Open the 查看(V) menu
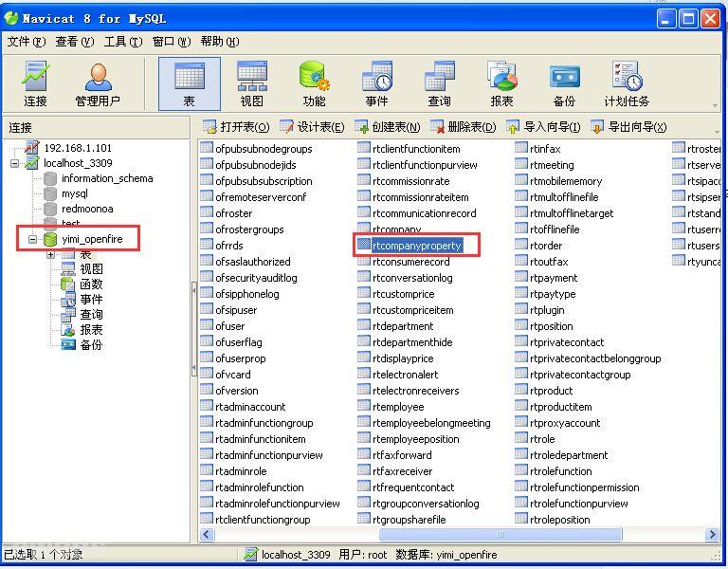The height and width of the screenshot is (569, 728). [x=75, y=42]
